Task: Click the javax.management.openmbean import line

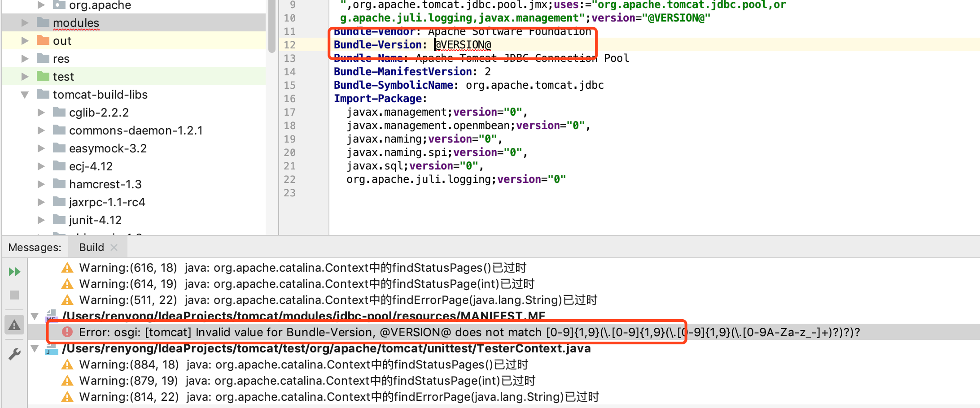Action: click(468, 126)
